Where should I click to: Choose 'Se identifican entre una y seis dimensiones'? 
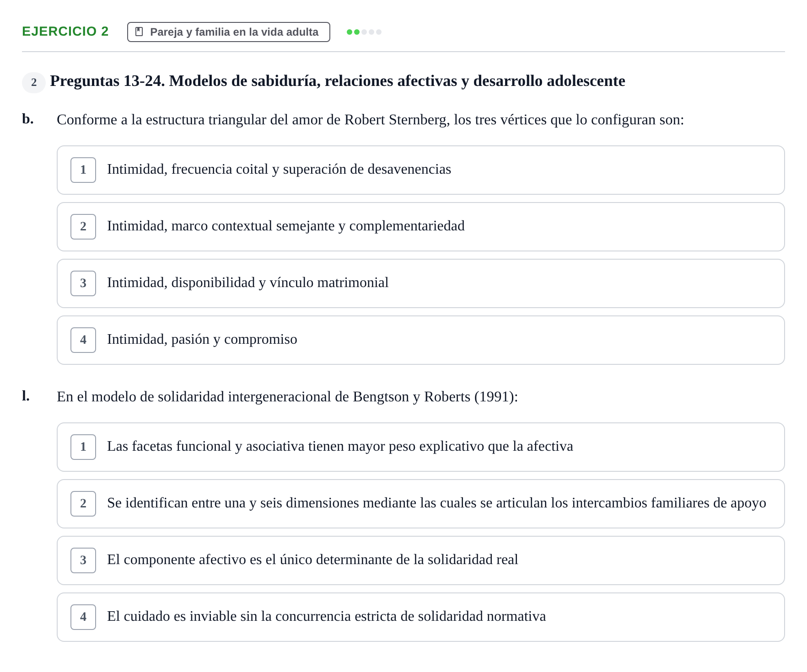(x=420, y=504)
